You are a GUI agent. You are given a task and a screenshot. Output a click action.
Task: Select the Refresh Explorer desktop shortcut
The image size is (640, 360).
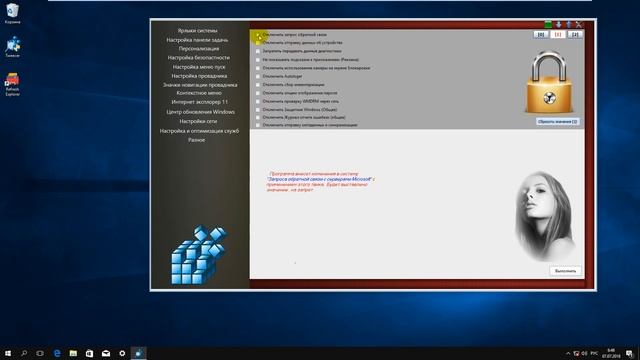click(12, 84)
